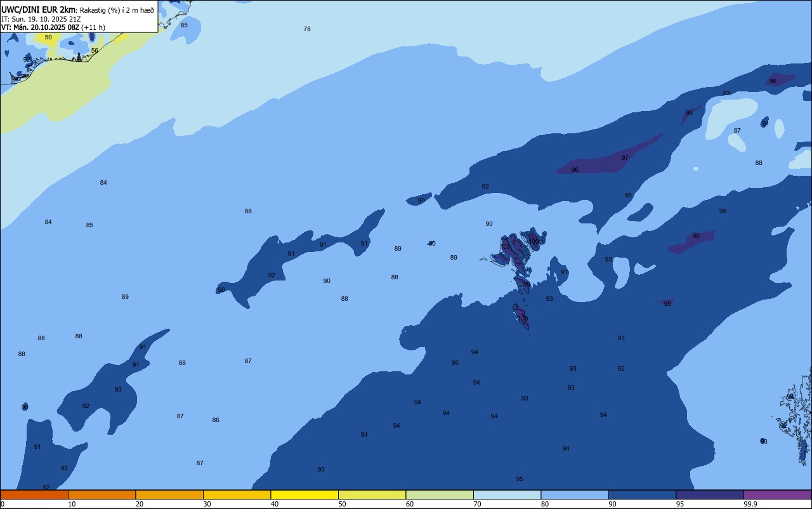This screenshot has height=509, width=812.
Task: Click the 'VT: Mán. 20.10.2025 08Z' line
Action: [x=40, y=27]
